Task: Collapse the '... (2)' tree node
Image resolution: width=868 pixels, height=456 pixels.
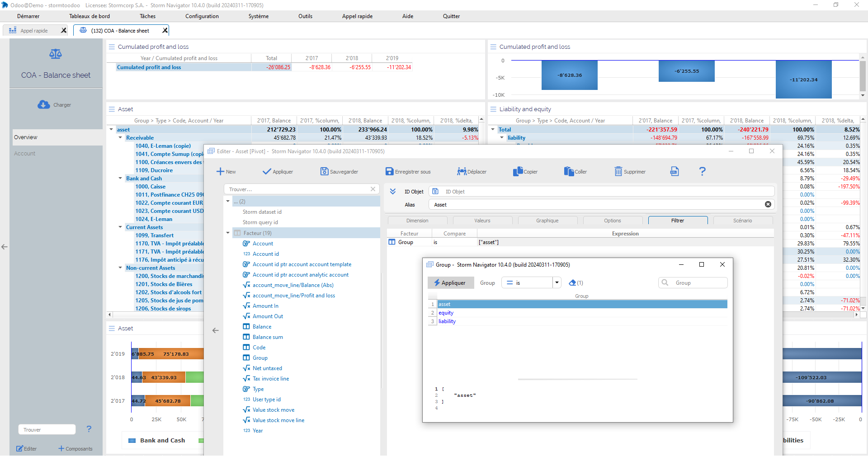Action: [228, 202]
